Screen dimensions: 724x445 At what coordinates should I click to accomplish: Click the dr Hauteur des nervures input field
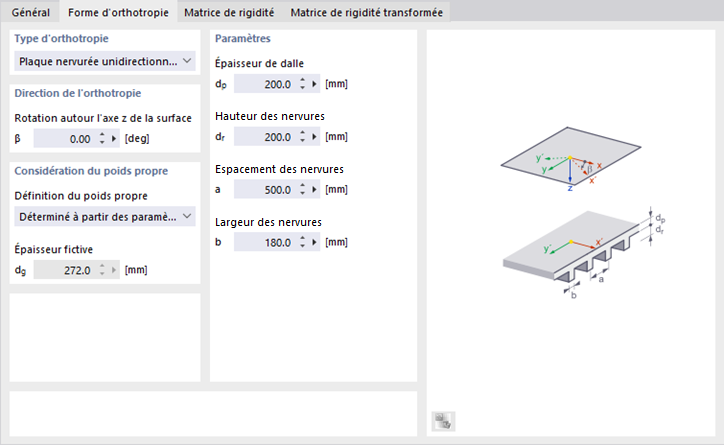tap(265, 137)
